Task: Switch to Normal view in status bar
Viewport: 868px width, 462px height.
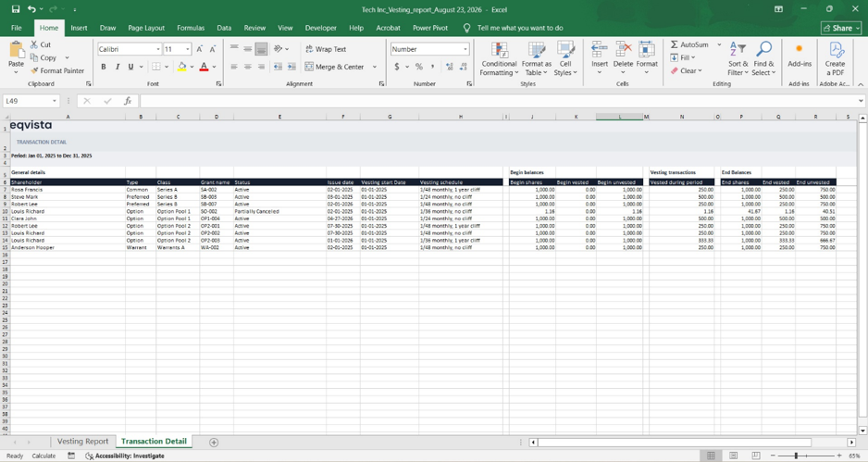Action: tap(711, 456)
